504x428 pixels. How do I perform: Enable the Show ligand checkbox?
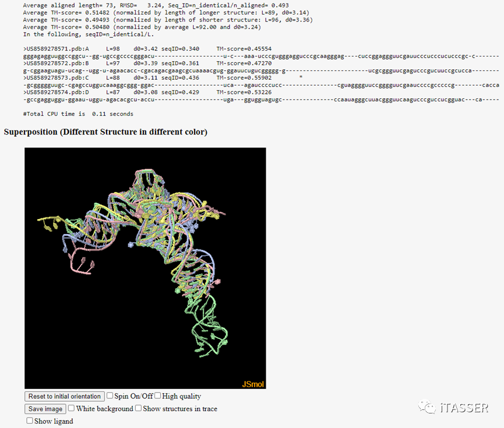tap(30, 420)
